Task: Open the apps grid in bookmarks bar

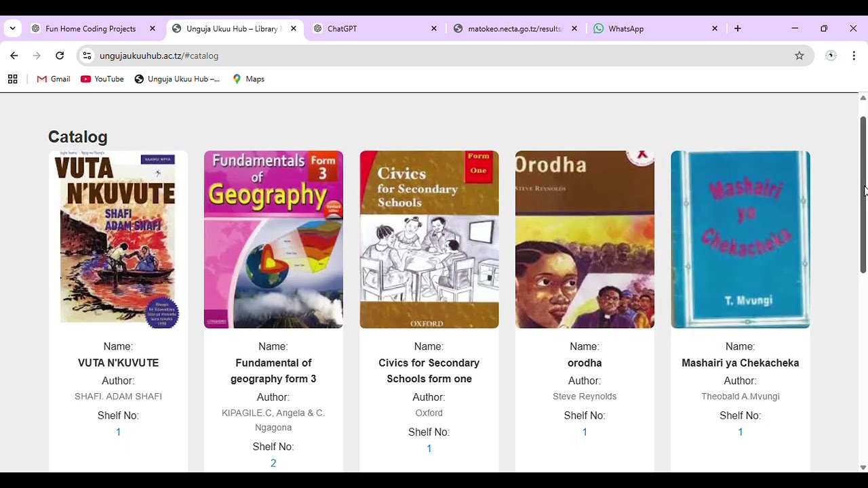Action: [12, 79]
